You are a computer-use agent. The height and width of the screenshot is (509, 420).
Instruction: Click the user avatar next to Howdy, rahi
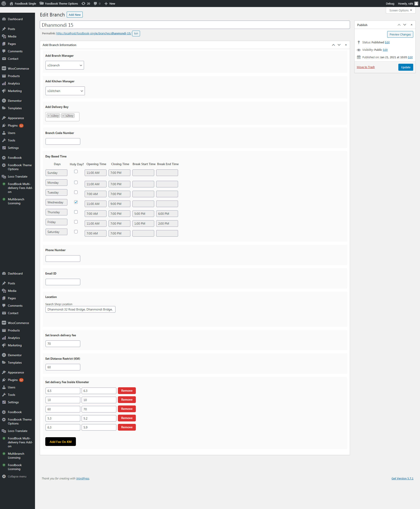click(x=416, y=3)
